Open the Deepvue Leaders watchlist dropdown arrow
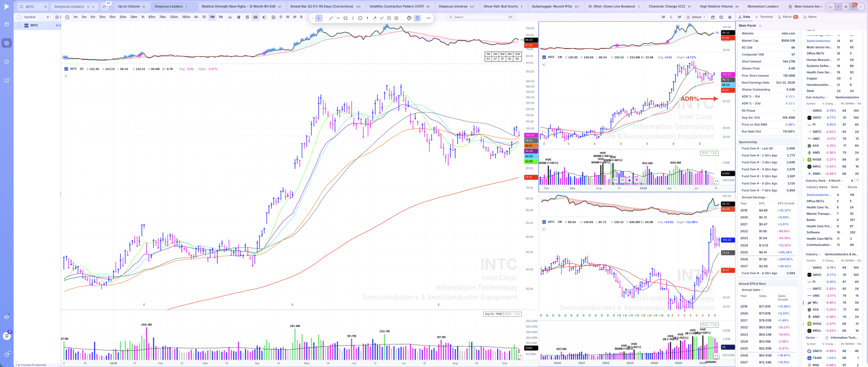868x367 pixels. click(93, 7)
